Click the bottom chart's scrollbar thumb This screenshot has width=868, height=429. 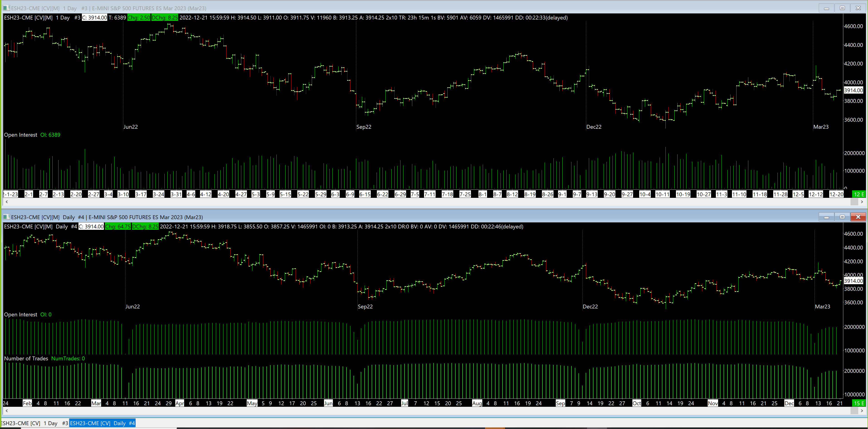pos(854,410)
